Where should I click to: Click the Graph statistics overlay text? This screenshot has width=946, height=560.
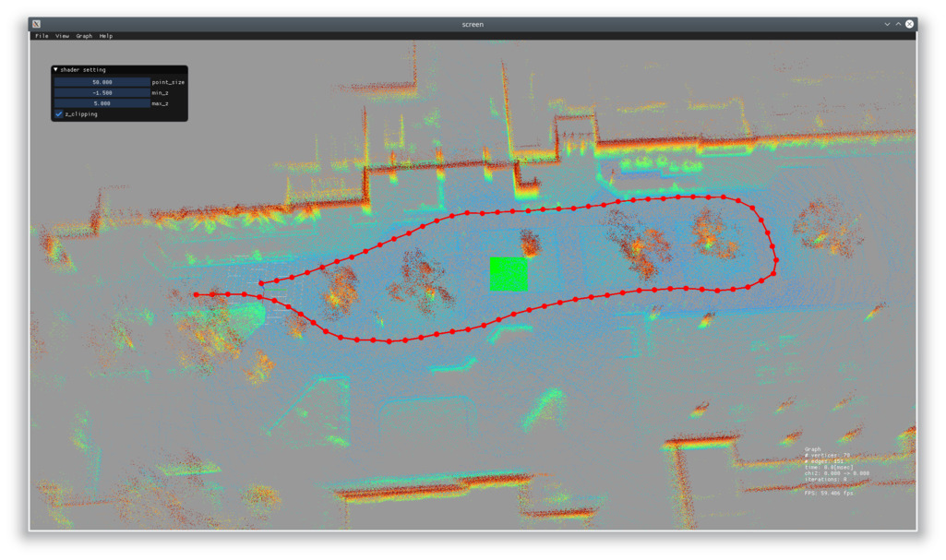837,471
